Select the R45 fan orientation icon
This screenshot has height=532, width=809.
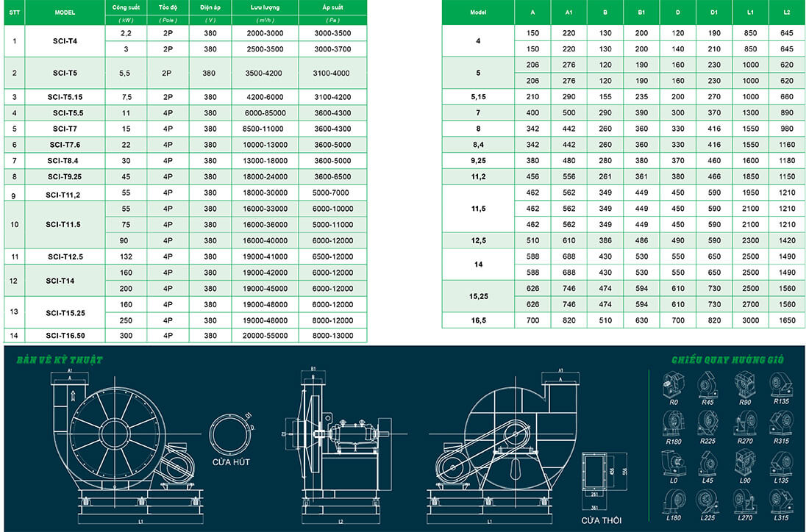click(x=708, y=384)
